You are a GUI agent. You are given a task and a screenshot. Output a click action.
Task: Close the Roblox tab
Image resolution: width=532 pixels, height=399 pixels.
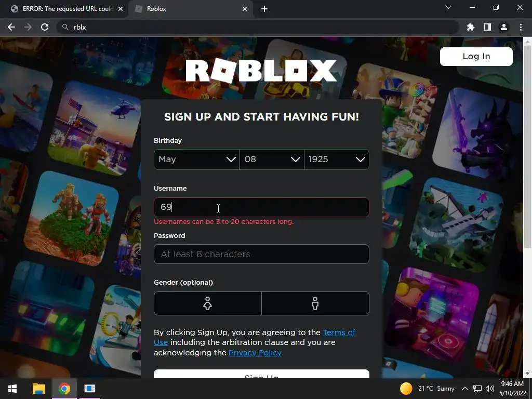[245, 9]
